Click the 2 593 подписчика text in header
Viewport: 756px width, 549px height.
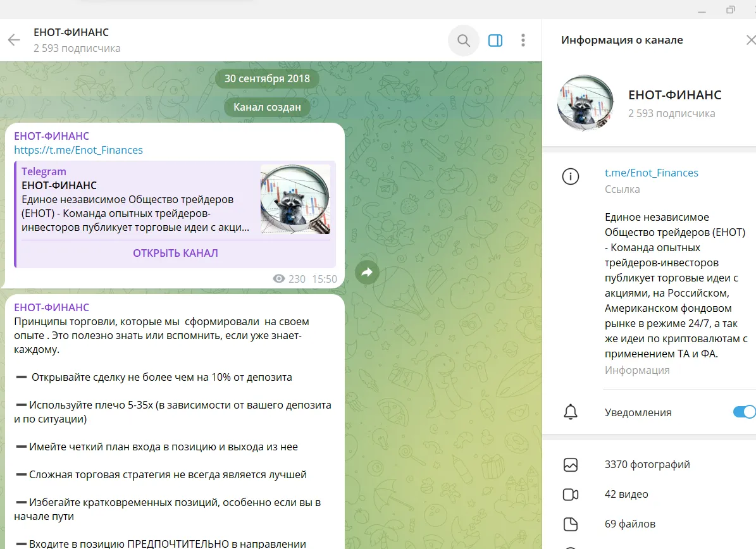click(x=77, y=48)
